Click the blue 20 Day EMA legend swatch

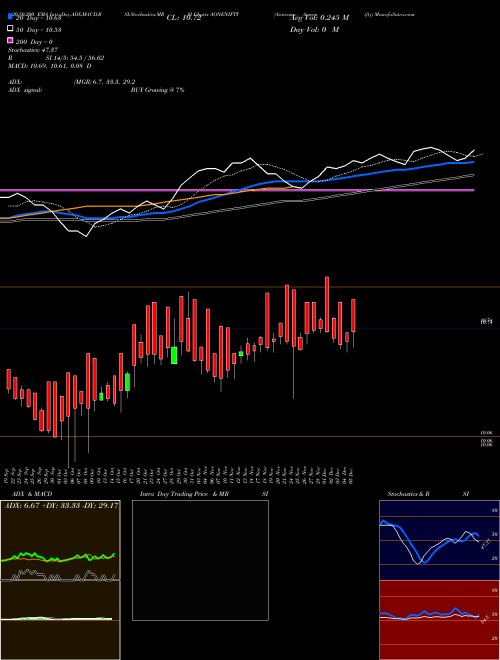coord(10,17)
